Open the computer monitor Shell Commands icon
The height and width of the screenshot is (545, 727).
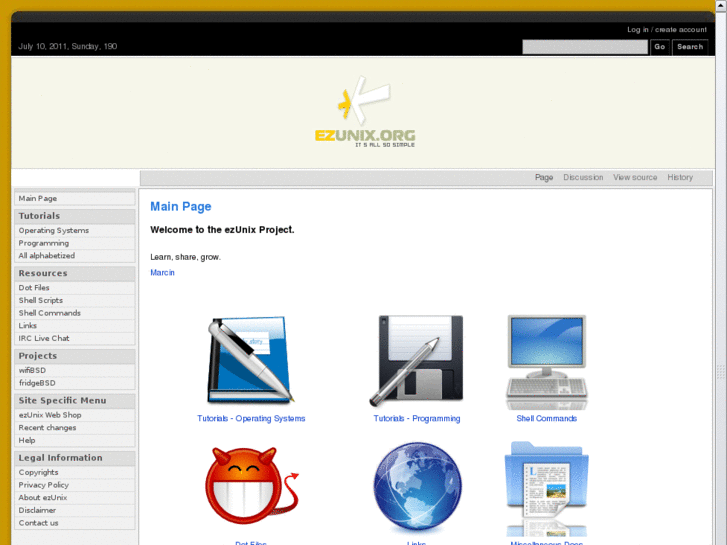click(x=547, y=361)
